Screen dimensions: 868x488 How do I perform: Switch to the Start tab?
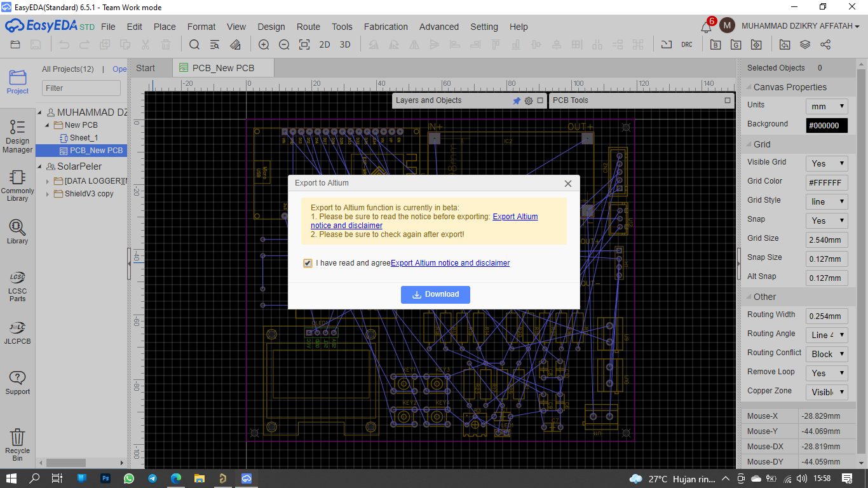click(146, 68)
